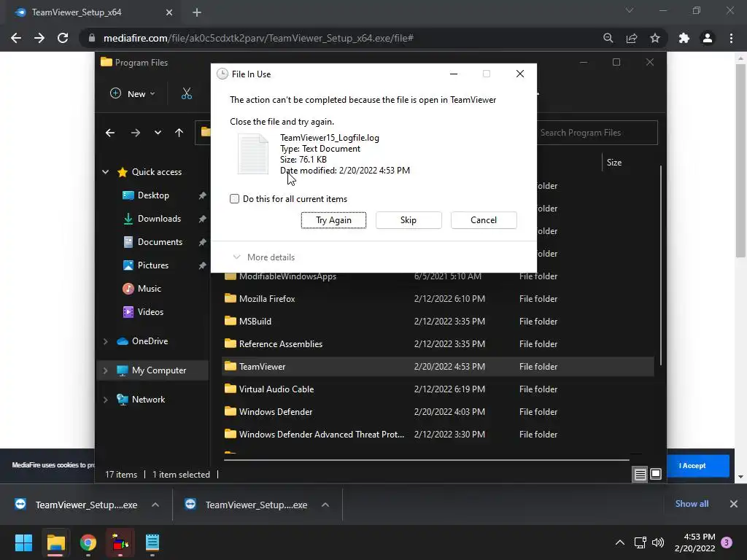This screenshot has height=560, width=747.
Task: Open Chrome's three-dot menu
Action: (731, 38)
